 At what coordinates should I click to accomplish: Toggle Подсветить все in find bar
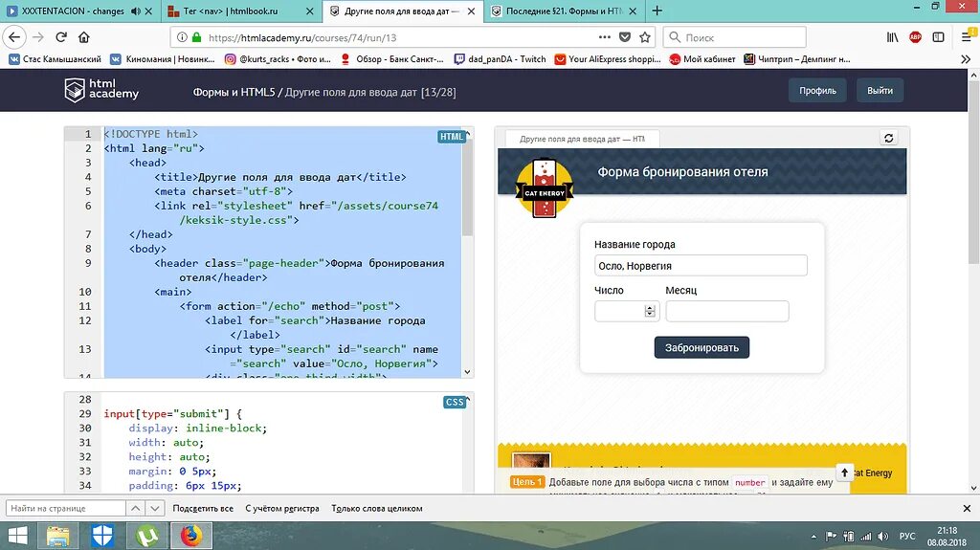[x=203, y=508]
